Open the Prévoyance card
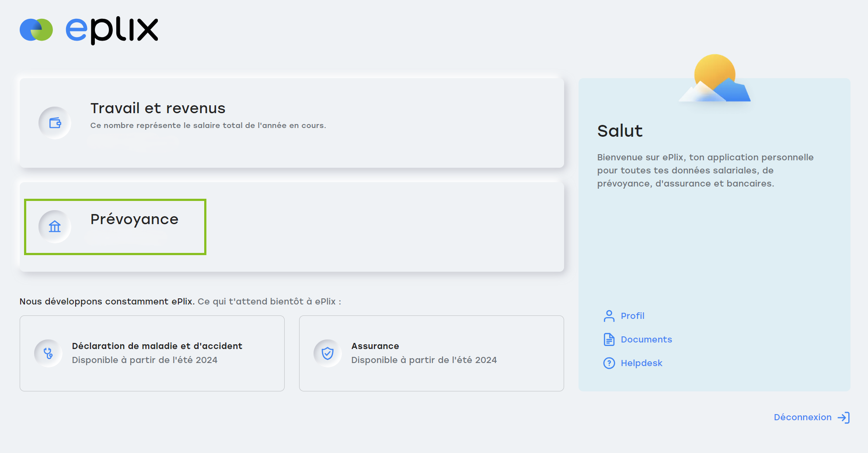Viewport: 868px width, 453px height. tap(292, 227)
